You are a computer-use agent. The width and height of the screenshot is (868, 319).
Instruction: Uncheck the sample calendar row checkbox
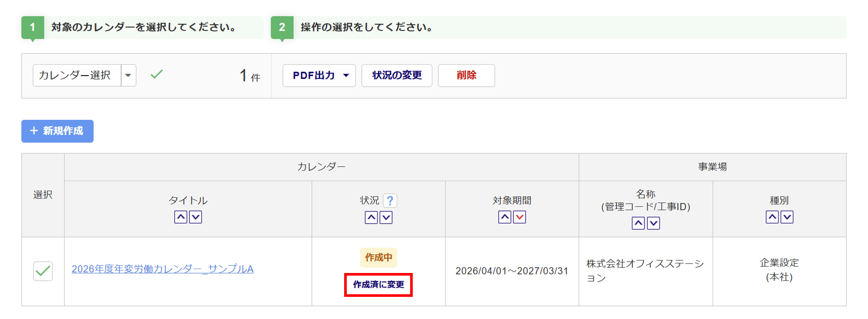43,271
